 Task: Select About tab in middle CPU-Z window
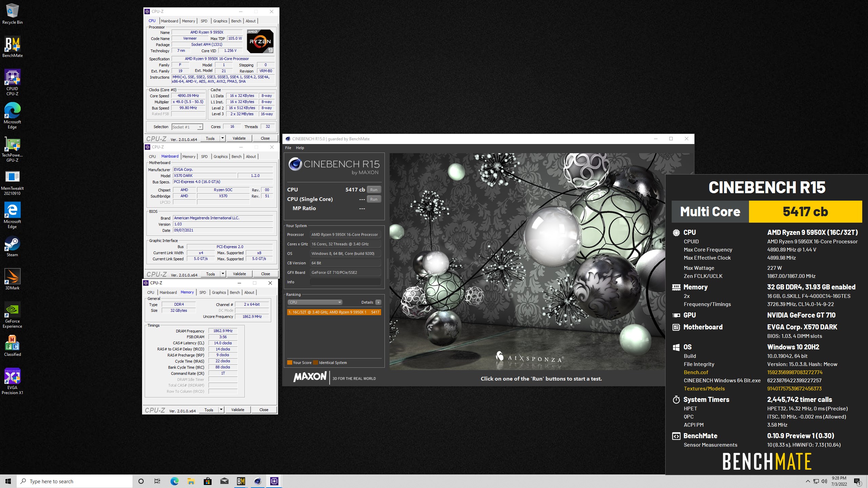coord(251,157)
